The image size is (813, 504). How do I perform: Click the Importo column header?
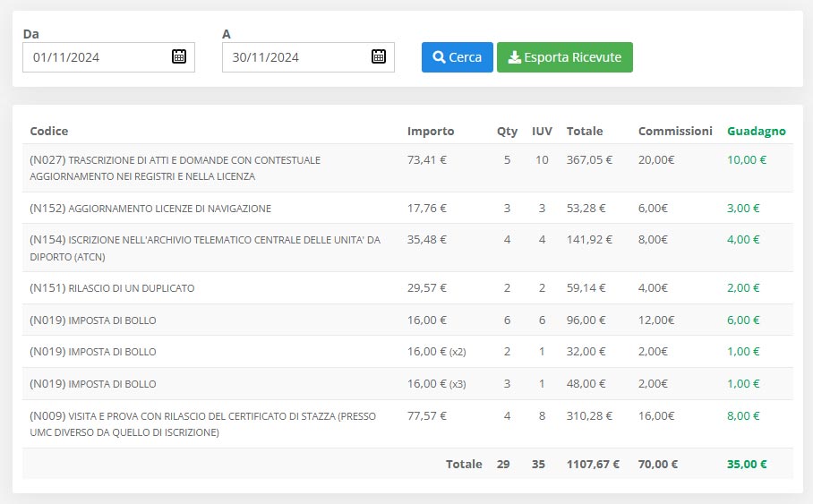[431, 131]
